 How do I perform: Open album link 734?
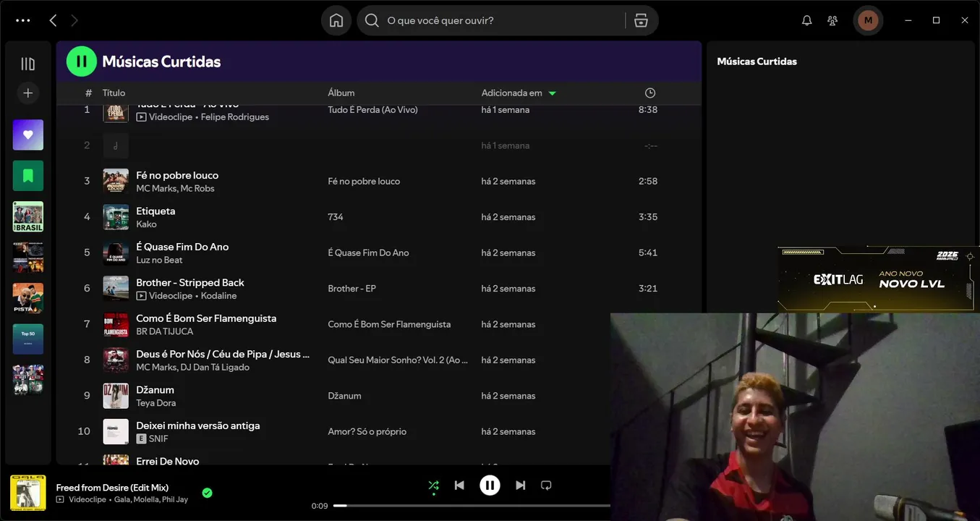(x=336, y=217)
